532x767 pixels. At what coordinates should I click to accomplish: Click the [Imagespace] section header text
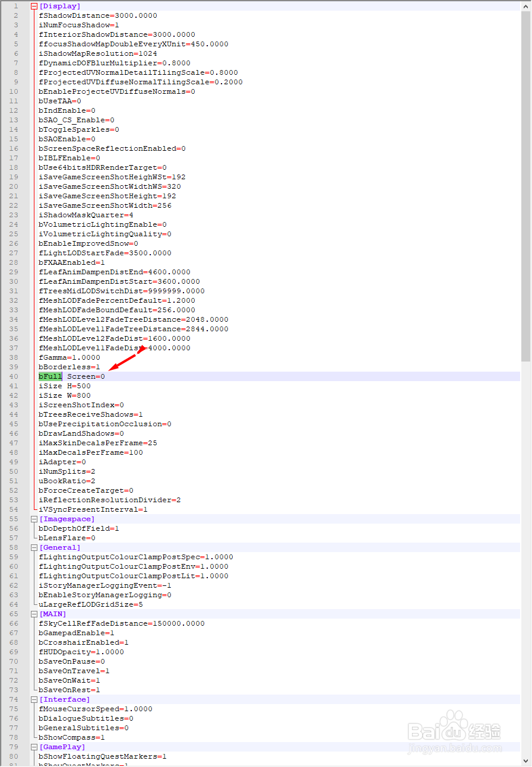(67, 519)
